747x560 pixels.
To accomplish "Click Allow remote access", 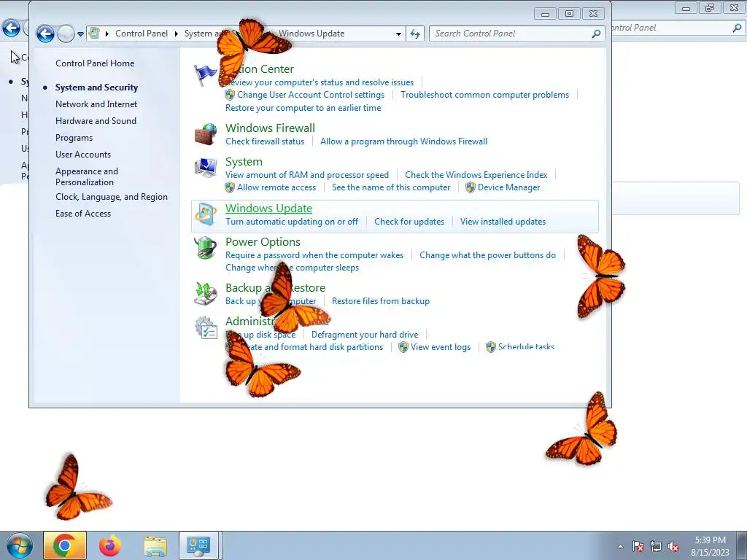I will (276, 187).
